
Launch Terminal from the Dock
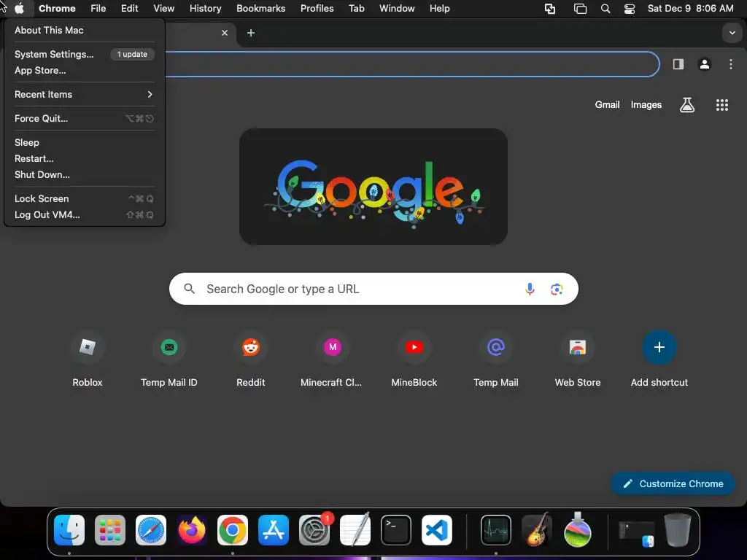pos(396,530)
